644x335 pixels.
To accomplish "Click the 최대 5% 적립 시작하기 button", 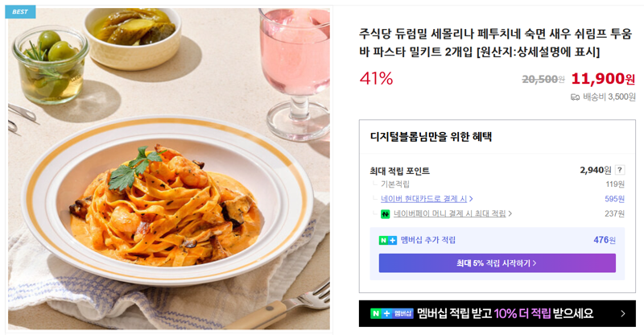I will point(497,263).
